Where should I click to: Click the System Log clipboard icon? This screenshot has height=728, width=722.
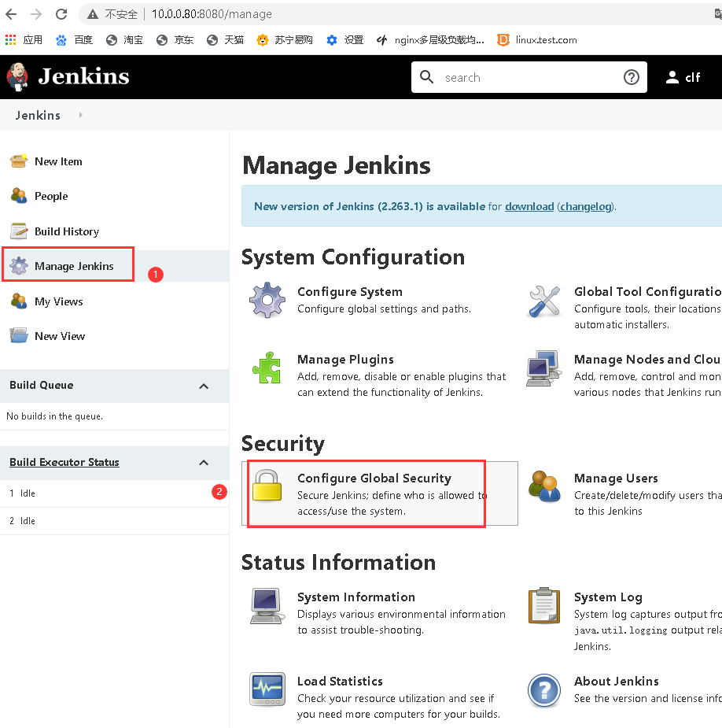544,605
